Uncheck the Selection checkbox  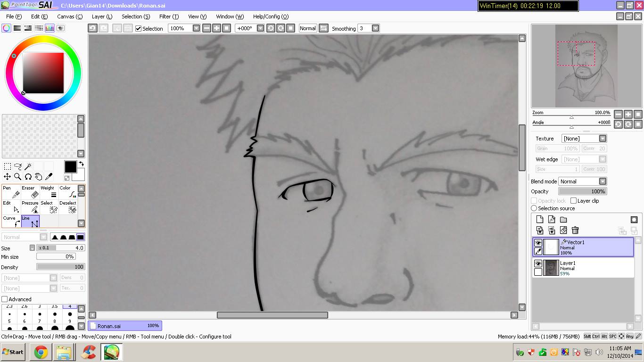click(x=139, y=28)
